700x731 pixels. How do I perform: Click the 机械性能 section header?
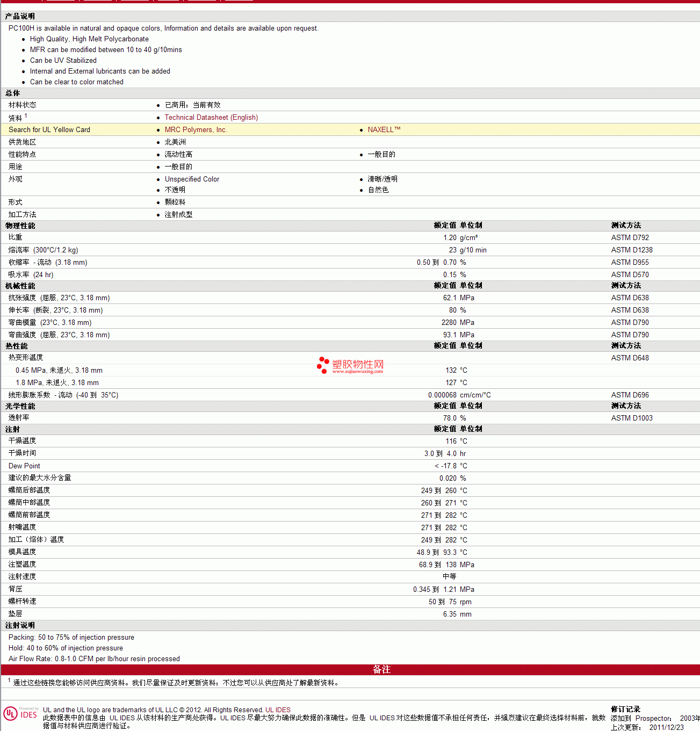[20, 286]
